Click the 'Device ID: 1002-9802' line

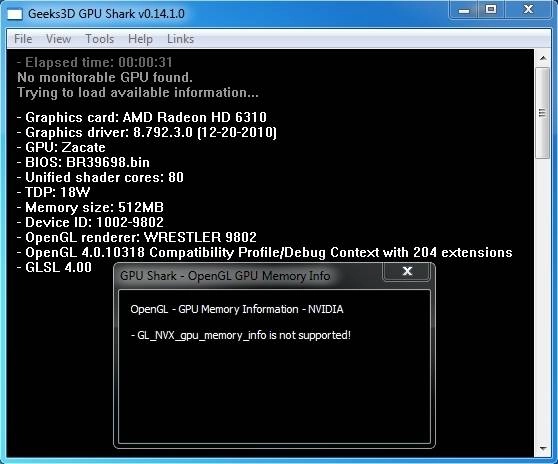[90, 222]
